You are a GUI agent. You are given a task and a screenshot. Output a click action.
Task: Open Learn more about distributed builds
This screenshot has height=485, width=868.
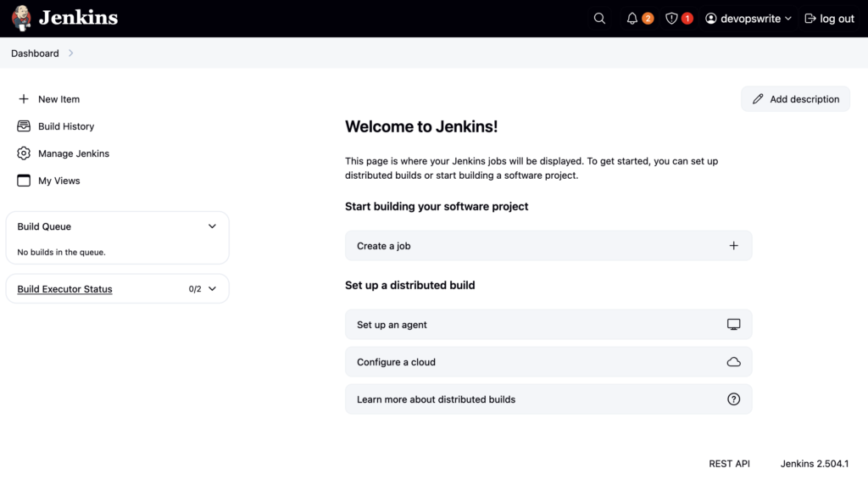point(548,399)
